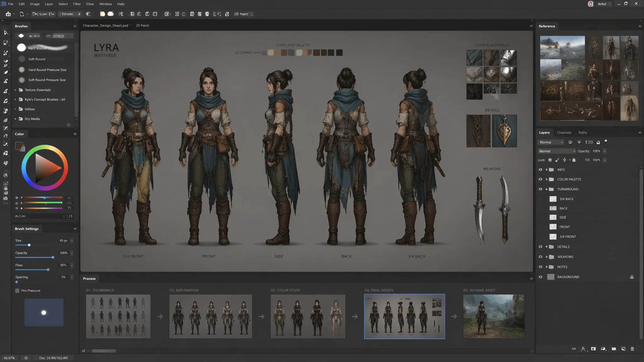Toggle visibility of the TURNAROUND group

click(x=540, y=189)
